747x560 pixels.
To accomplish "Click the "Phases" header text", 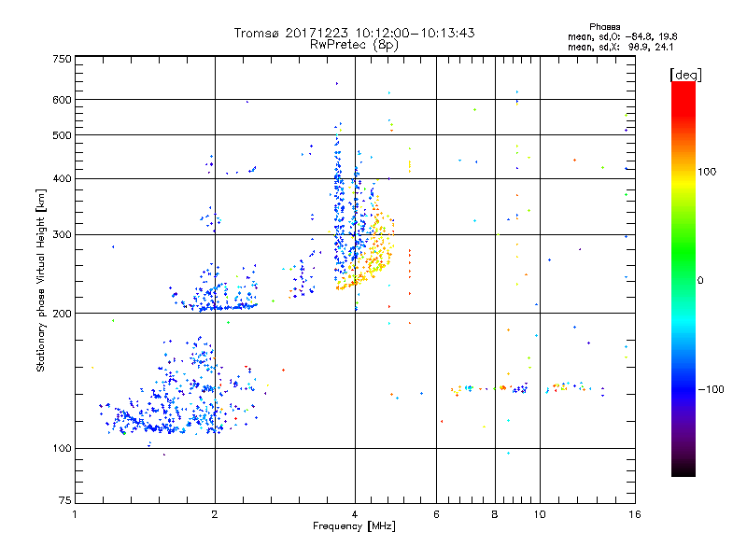I will pos(604,27).
